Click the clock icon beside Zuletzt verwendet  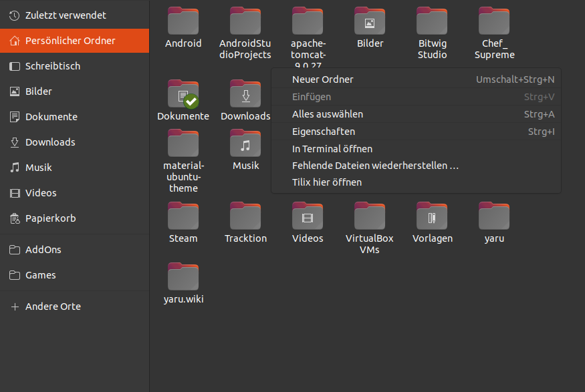(x=15, y=15)
